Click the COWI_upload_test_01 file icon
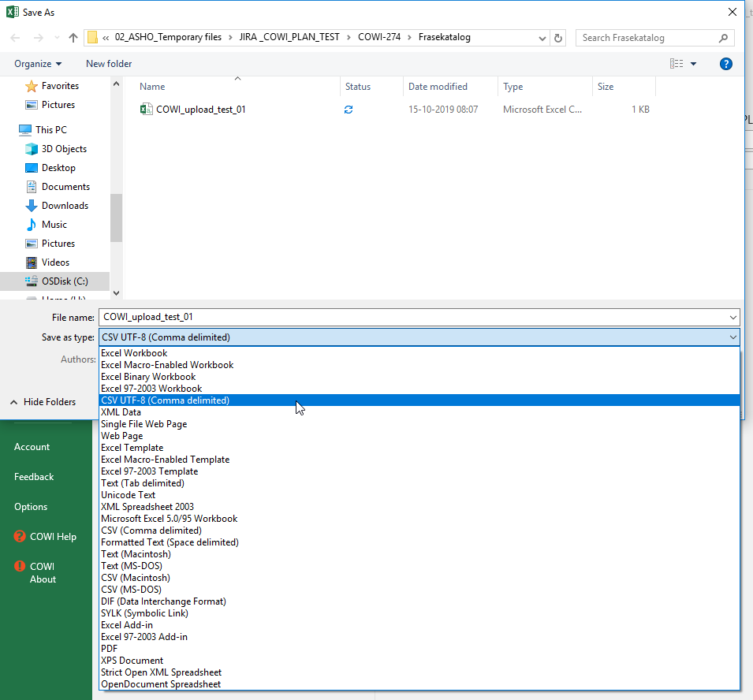This screenshot has height=700, width=753. [x=146, y=110]
